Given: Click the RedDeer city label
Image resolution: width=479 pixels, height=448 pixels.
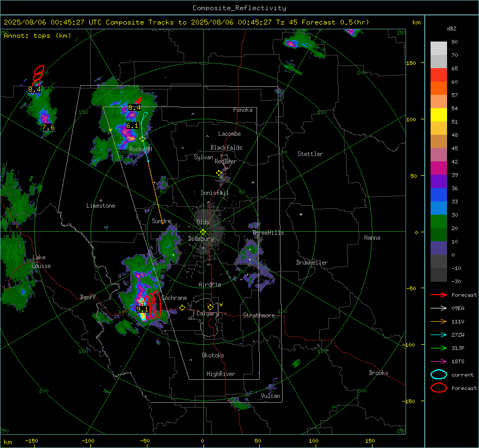Looking at the screenshot, I should coord(226,161).
